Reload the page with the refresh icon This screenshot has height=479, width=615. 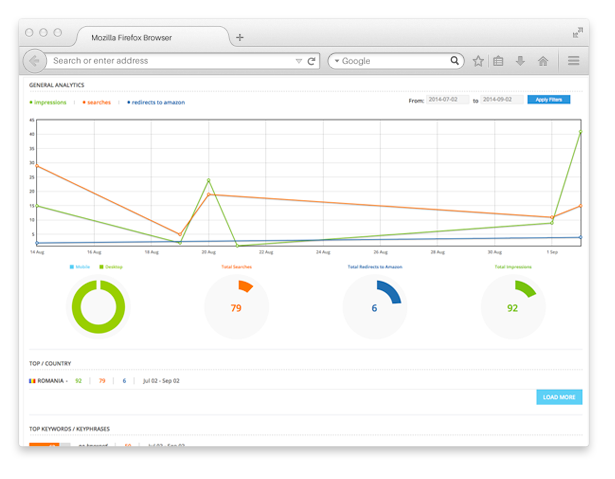click(311, 61)
